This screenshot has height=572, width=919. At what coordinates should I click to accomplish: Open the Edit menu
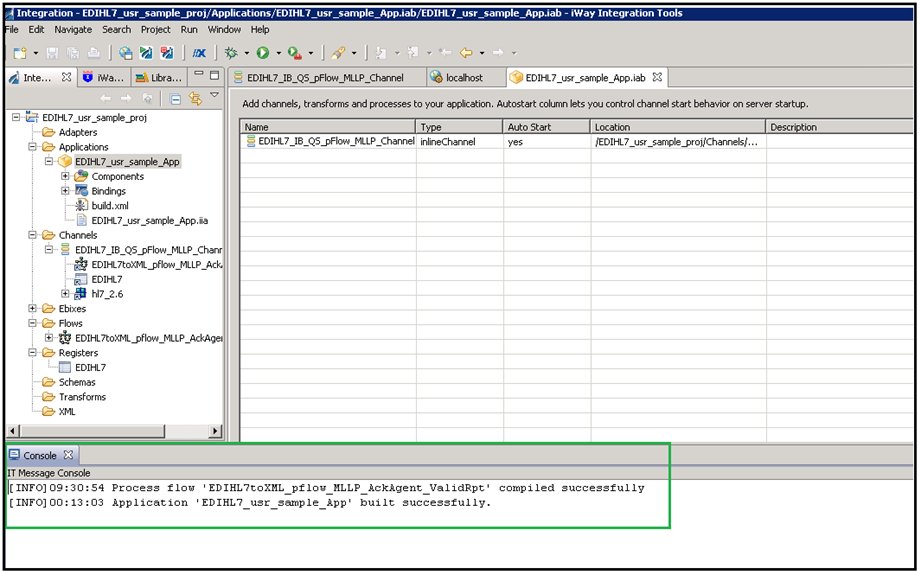tap(36, 29)
